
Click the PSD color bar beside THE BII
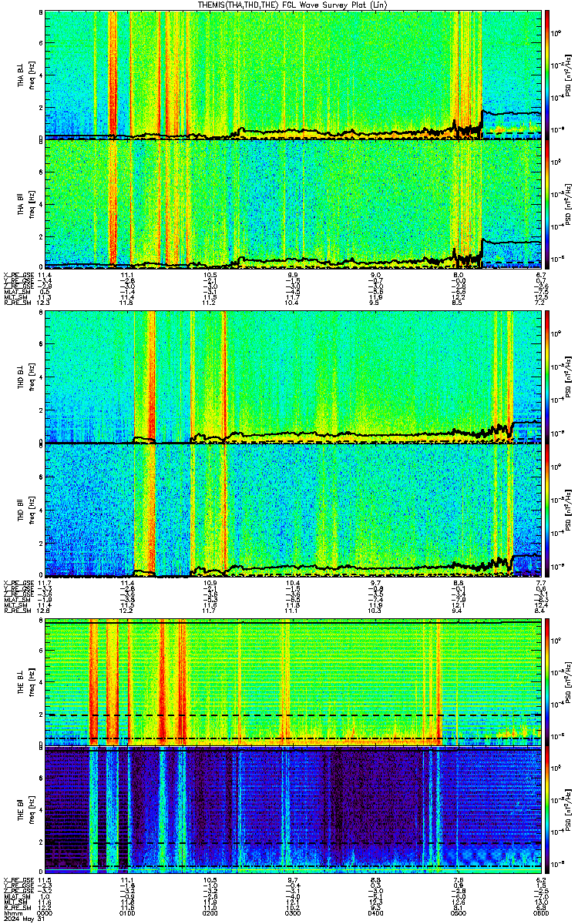click(548, 810)
